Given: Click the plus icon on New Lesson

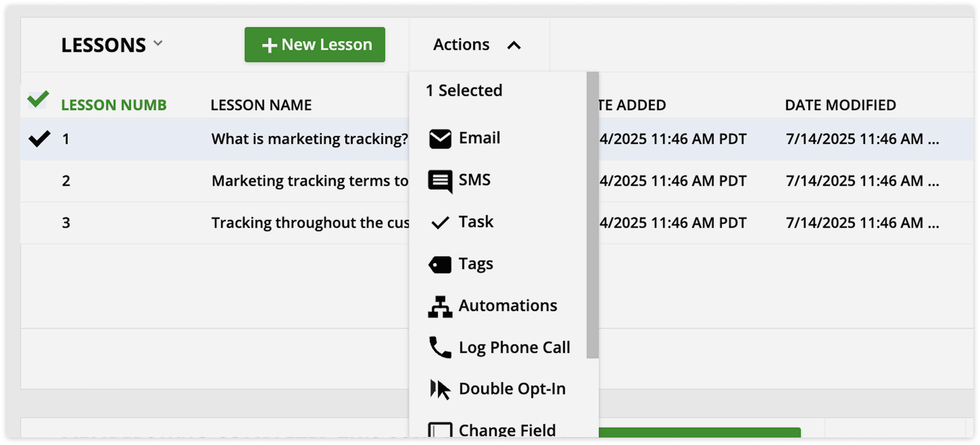Looking at the screenshot, I should click(x=269, y=45).
